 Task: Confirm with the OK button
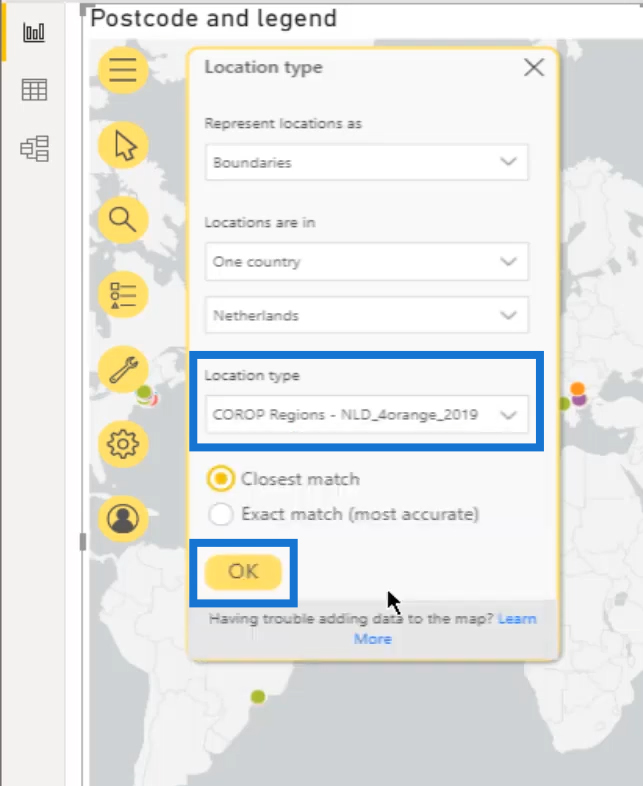(x=243, y=572)
